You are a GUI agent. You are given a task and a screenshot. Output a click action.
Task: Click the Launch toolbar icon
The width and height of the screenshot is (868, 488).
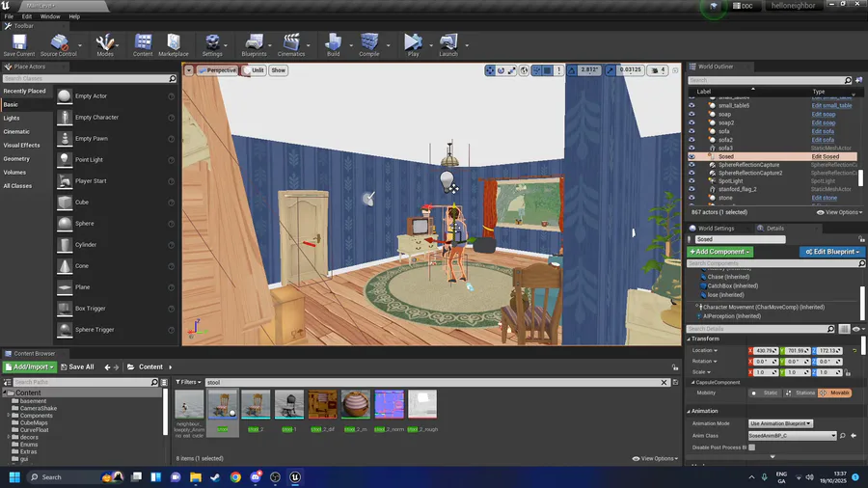point(448,45)
